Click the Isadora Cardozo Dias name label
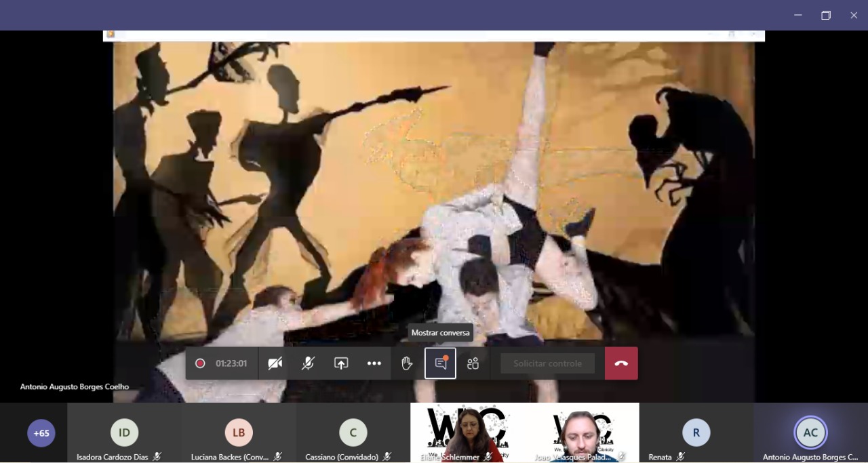Image resolution: width=868 pixels, height=463 pixels. tap(113, 457)
